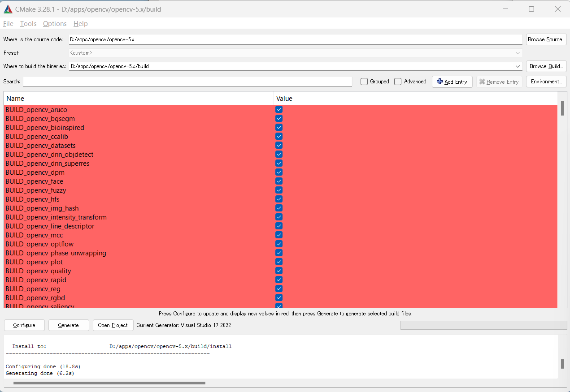
Task: Open the Preset dropdown
Action: [x=296, y=53]
